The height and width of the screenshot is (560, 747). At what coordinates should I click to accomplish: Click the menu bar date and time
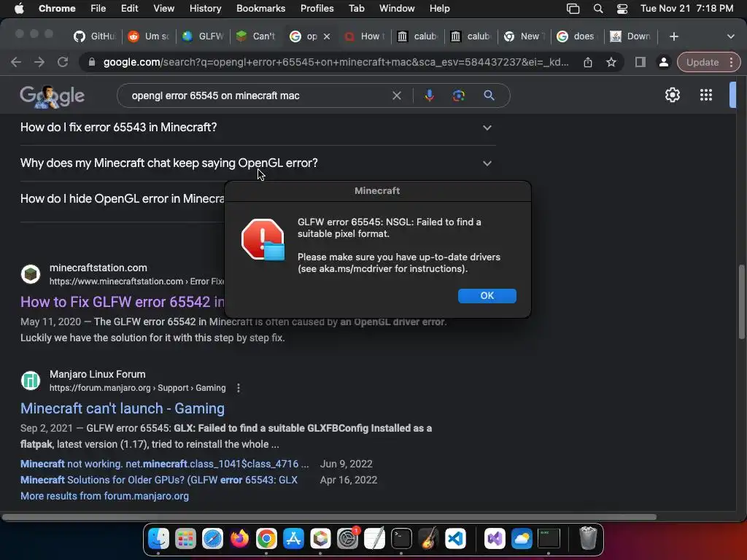[686, 8]
